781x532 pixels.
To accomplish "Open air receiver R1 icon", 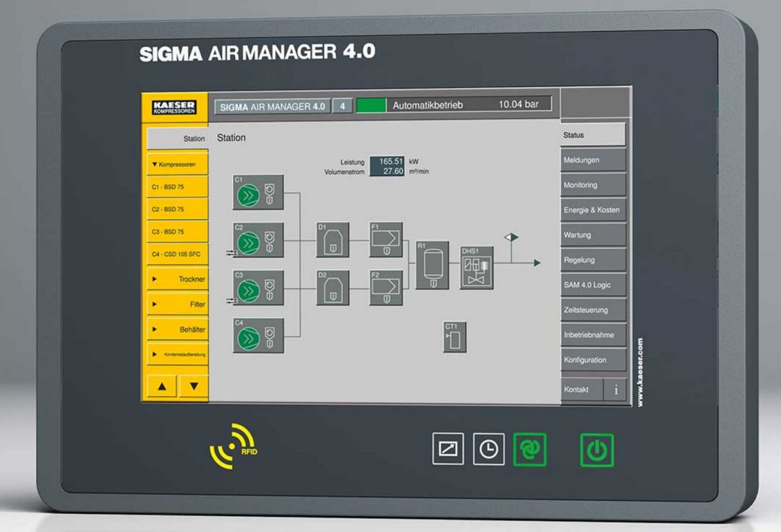I will 432,265.
